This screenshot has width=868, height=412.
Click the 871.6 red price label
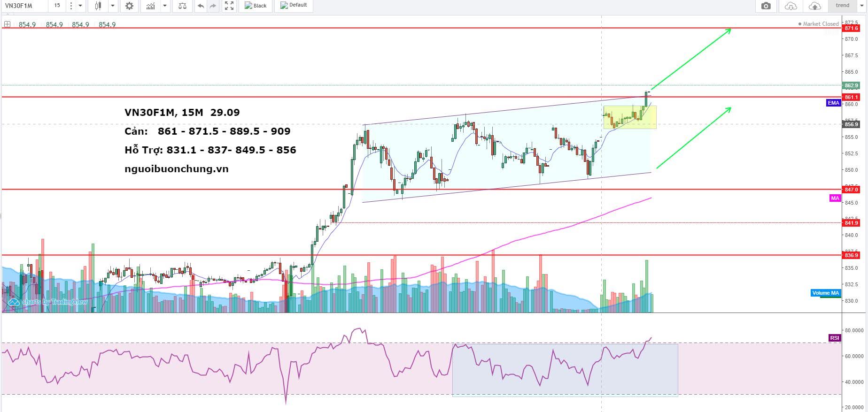pyautogui.click(x=852, y=28)
